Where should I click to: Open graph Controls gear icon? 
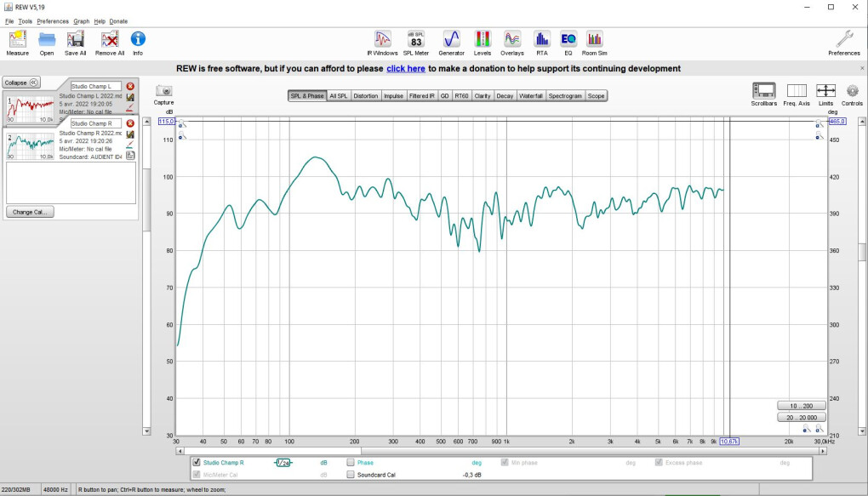pyautogui.click(x=853, y=91)
